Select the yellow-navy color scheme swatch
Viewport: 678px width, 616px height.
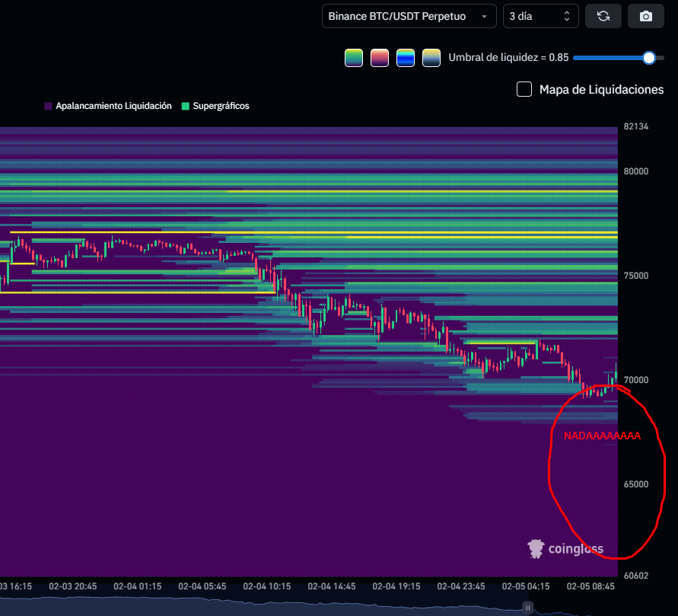coord(431,58)
